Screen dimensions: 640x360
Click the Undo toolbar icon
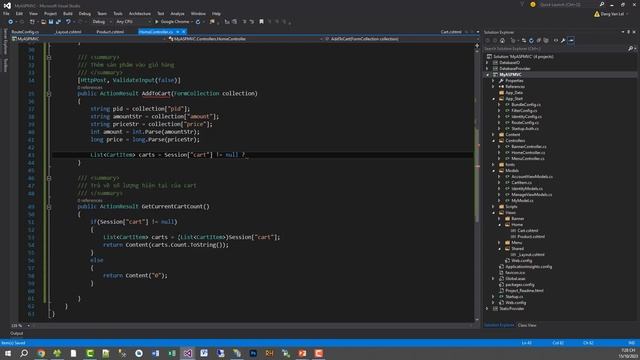click(x=68, y=22)
